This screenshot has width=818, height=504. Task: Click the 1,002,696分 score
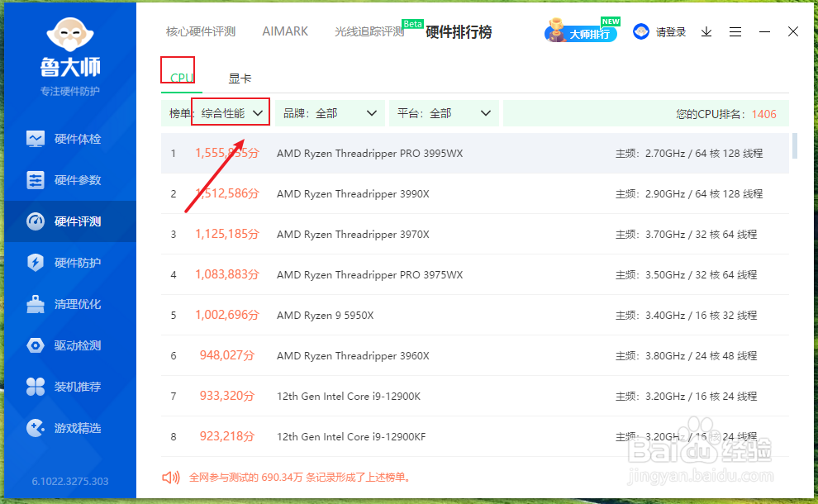tap(227, 315)
